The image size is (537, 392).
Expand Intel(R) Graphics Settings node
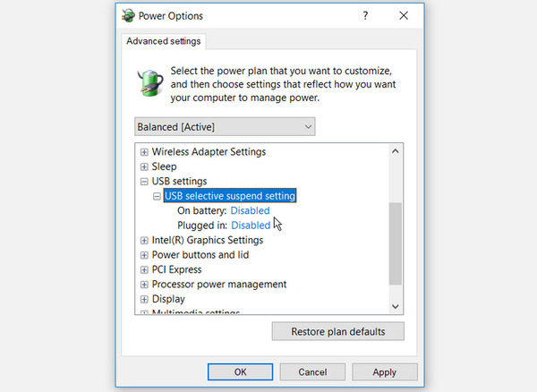[144, 241]
